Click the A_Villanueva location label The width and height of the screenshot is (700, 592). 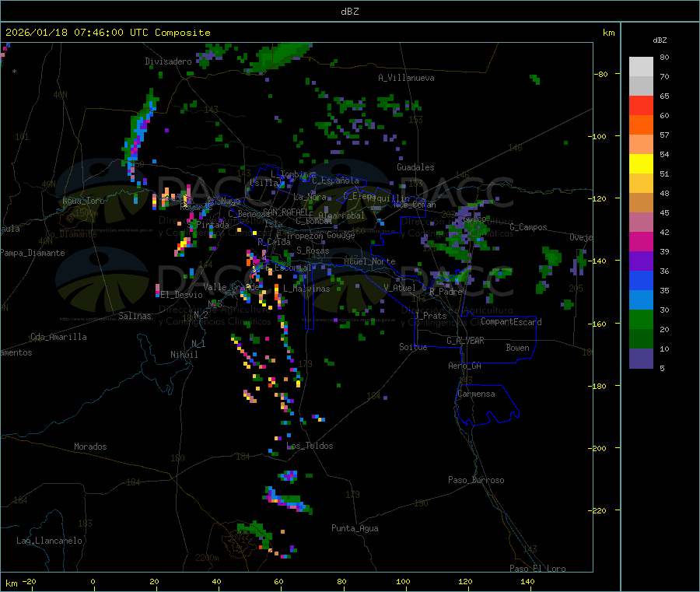406,78
